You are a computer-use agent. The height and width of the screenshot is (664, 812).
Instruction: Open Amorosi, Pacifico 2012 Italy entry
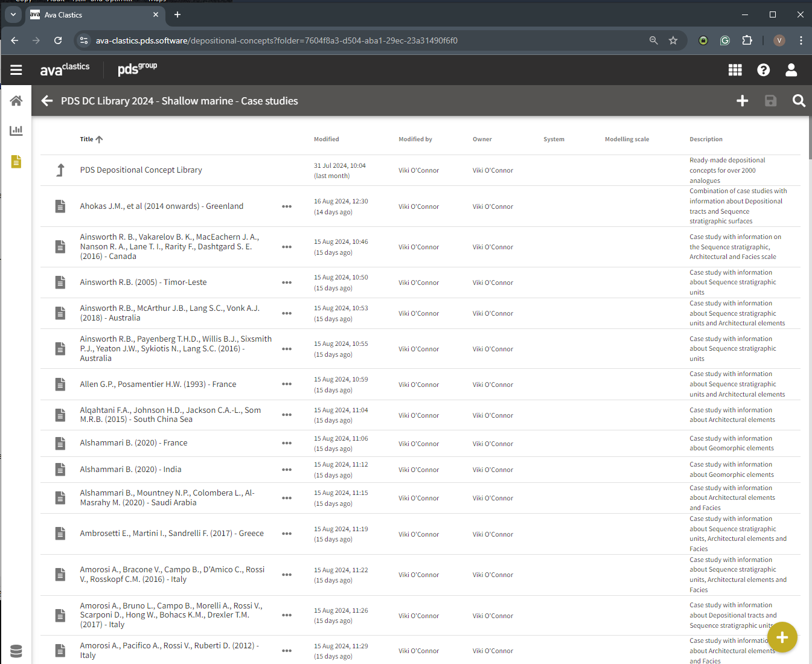[169, 651]
